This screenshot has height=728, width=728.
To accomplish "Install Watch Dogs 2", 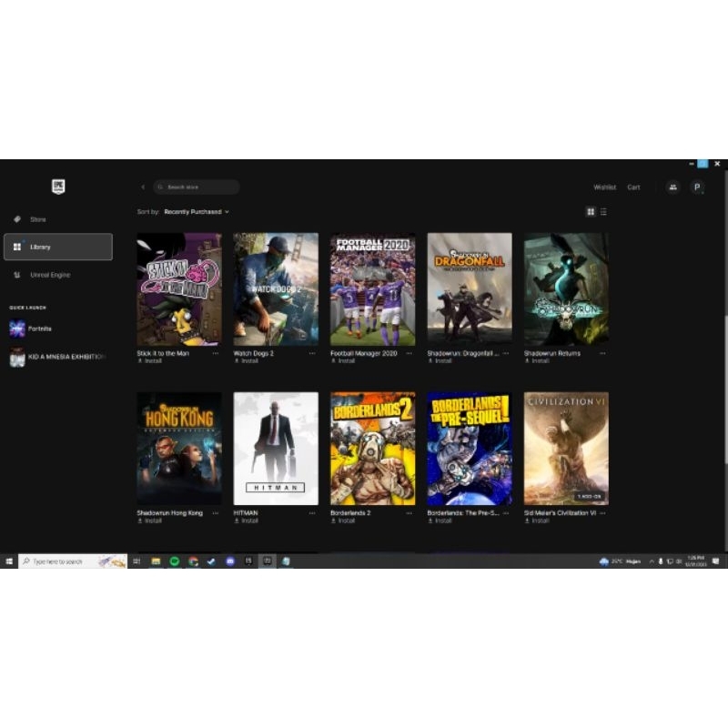I will (246, 360).
